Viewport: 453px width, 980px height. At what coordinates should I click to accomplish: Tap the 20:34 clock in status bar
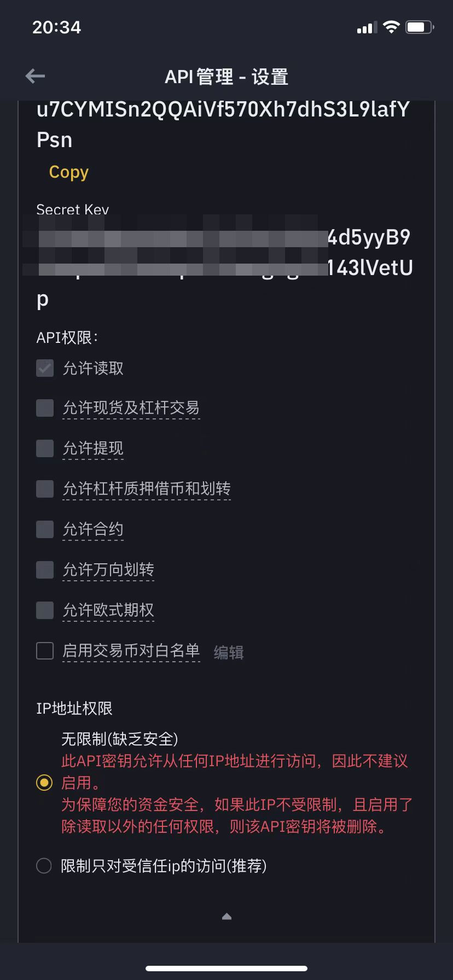click(56, 27)
